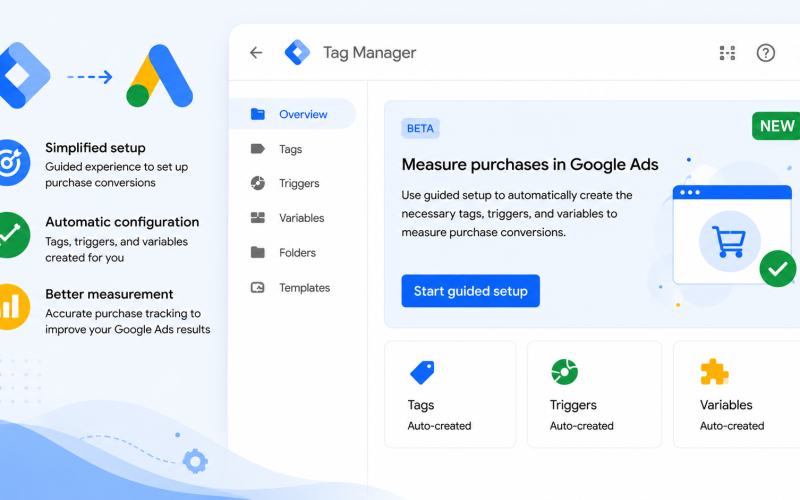Click the Variables brick icon in sidebar
The width and height of the screenshot is (800, 500).
[x=258, y=218]
